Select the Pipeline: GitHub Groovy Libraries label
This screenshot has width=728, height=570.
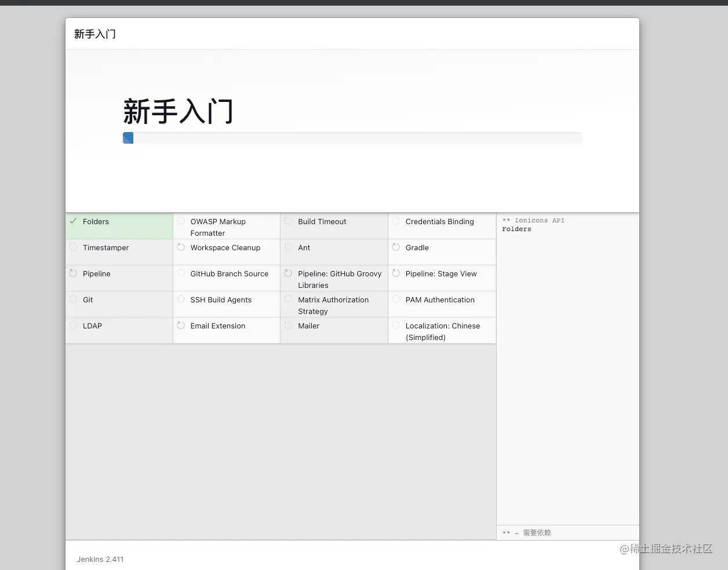(340, 279)
